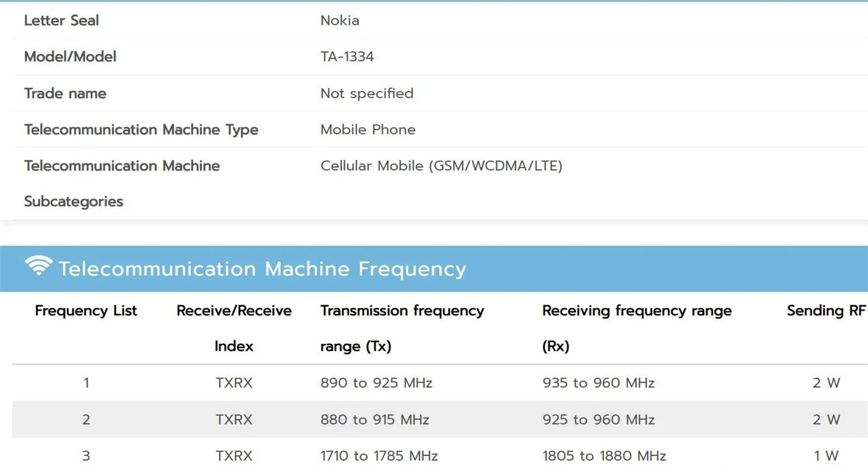868x467 pixels.
Task: Click the Trade name label
Action: [65, 94]
